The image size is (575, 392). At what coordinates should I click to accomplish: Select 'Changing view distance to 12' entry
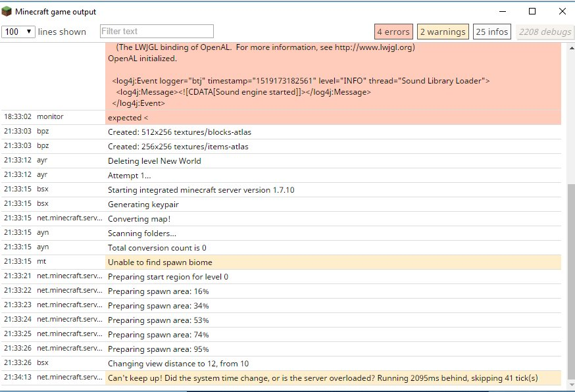tap(178, 364)
